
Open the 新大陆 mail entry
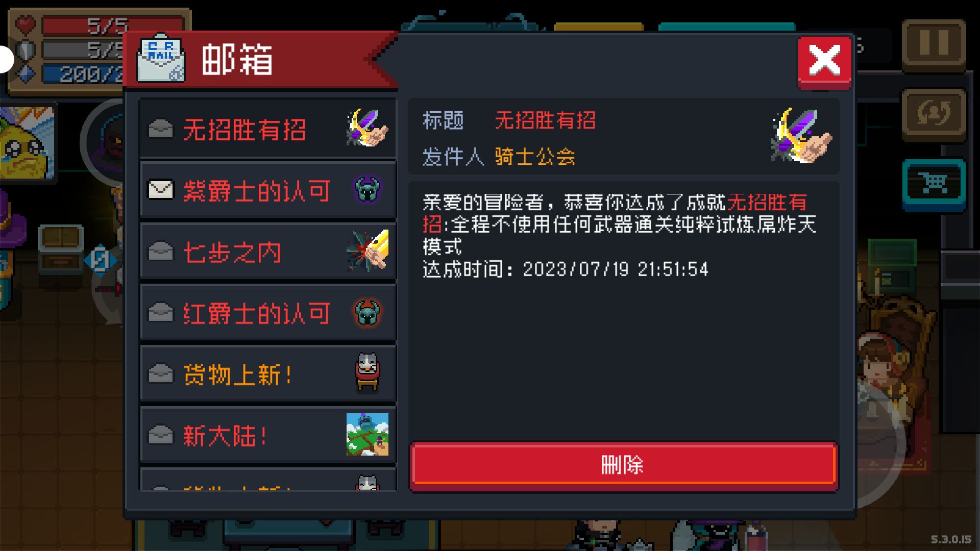(268, 435)
